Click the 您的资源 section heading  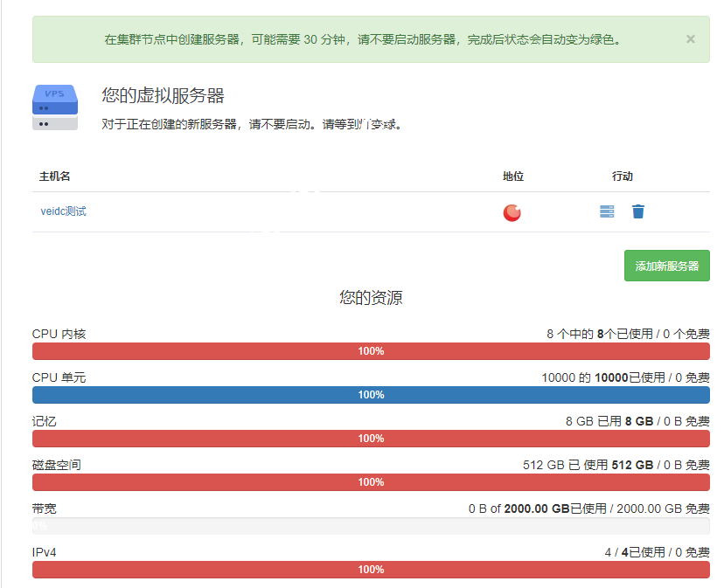pyautogui.click(x=371, y=298)
